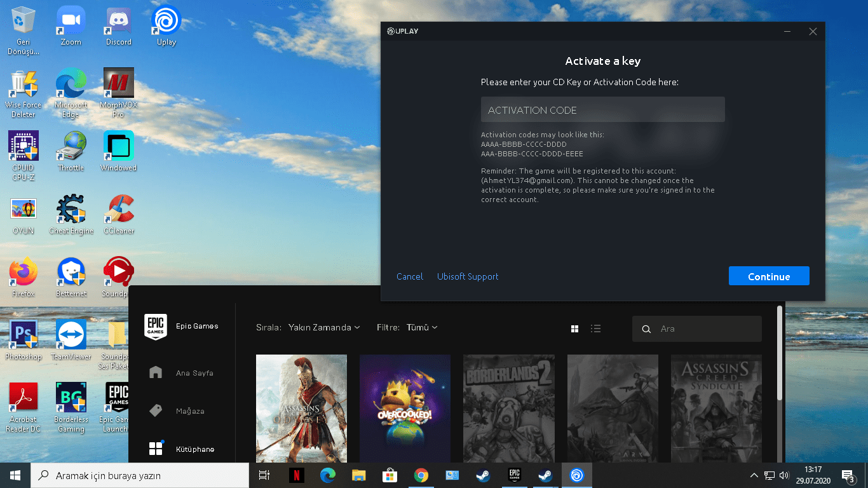Select the Epic Games Launcher desktop icon

point(116,408)
